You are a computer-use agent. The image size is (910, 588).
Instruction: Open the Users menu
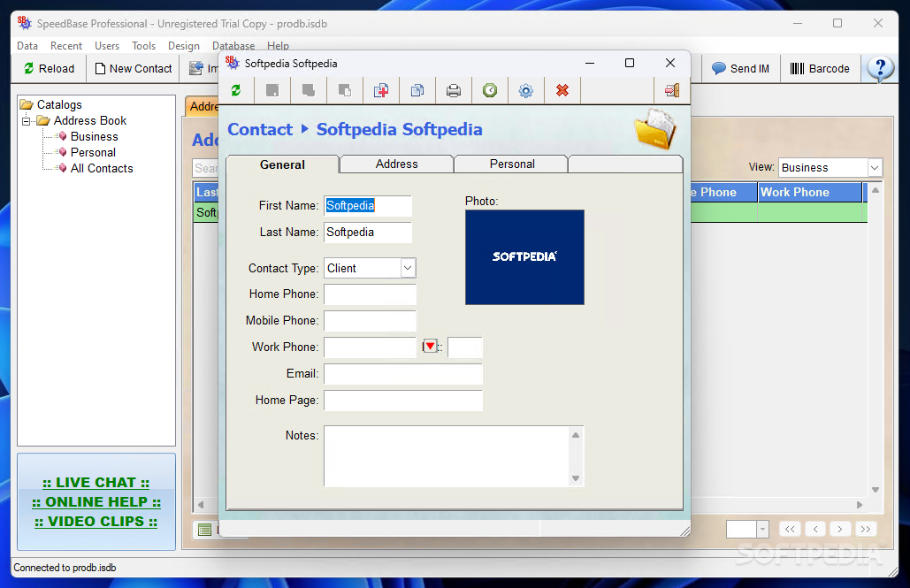click(107, 46)
